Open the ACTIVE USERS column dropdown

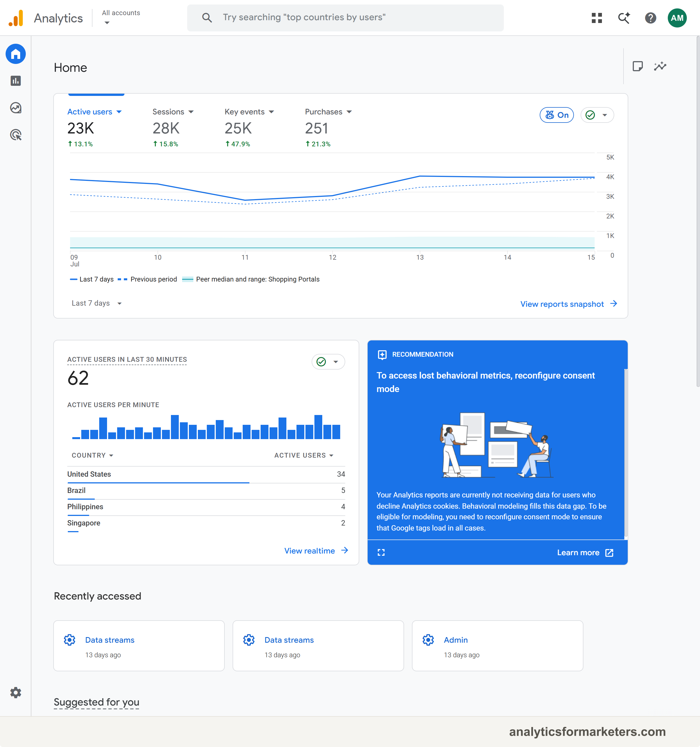(x=304, y=455)
